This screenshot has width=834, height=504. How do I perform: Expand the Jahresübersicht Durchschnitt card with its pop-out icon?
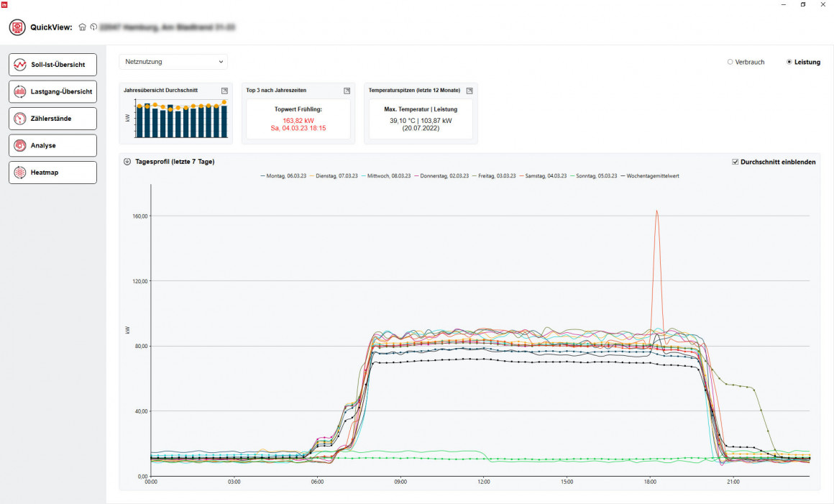click(x=224, y=91)
